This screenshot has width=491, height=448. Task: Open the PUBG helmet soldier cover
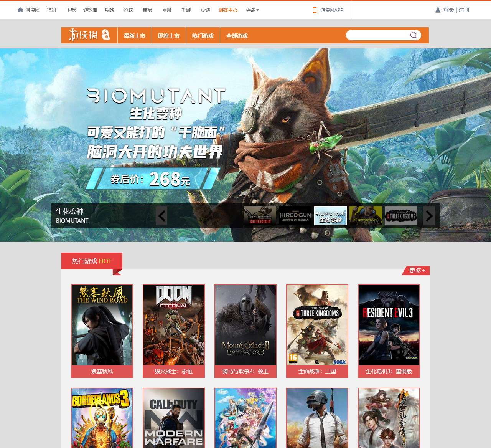coord(317,418)
